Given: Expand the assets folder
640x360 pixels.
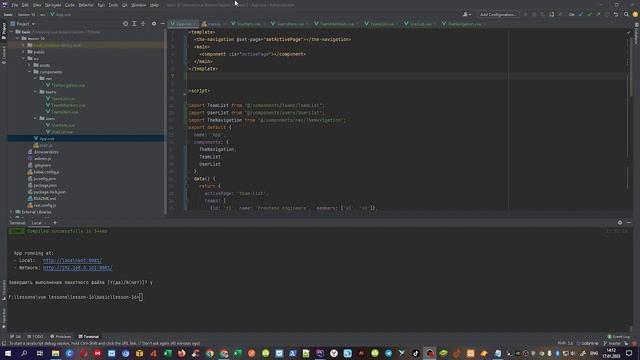Looking at the screenshot, I should [x=29, y=65].
